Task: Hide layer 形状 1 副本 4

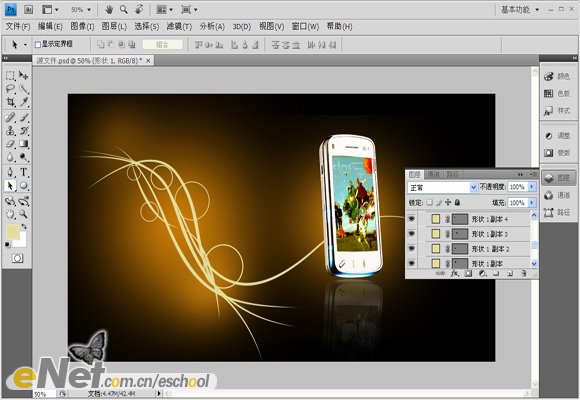Action: click(x=411, y=219)
